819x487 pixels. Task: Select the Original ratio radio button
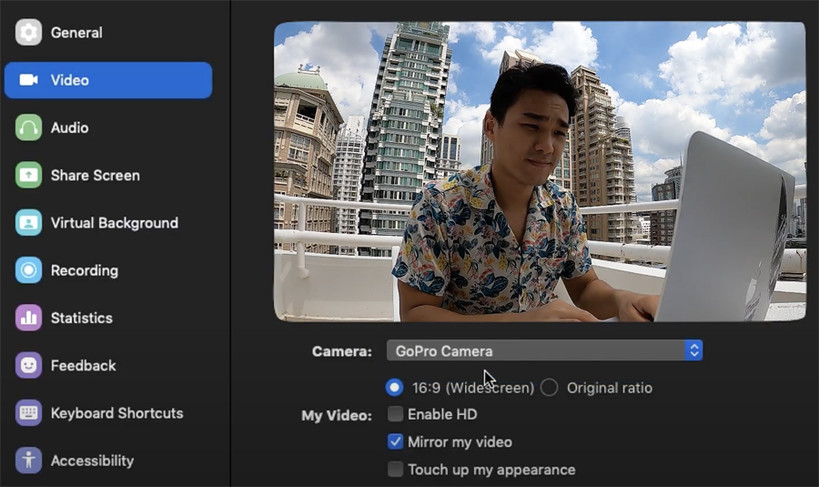point(549,387)
